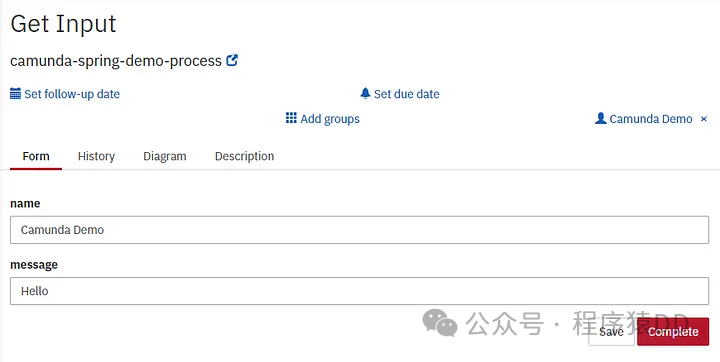Open the Set due date link

(x=407, y=94)
